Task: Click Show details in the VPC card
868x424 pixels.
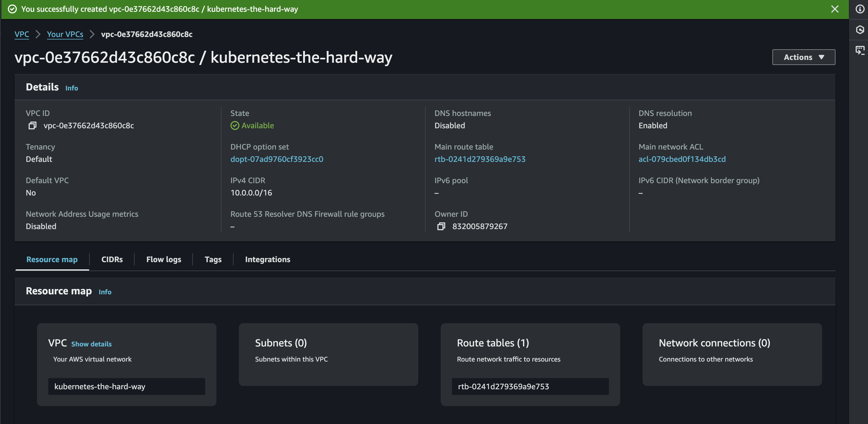Action: 91,344
